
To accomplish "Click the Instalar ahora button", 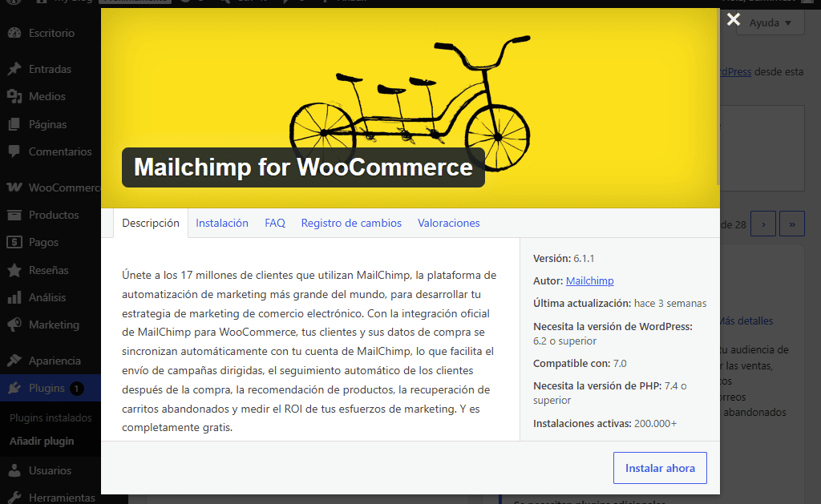I will pyautogui.click(x=660, y=468).
